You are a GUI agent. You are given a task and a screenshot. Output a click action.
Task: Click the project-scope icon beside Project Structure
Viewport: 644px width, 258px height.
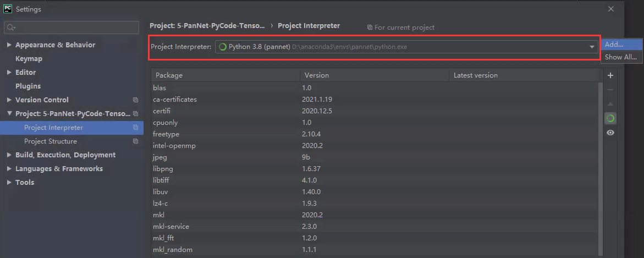pyautogui.click(x=135, y=141)
